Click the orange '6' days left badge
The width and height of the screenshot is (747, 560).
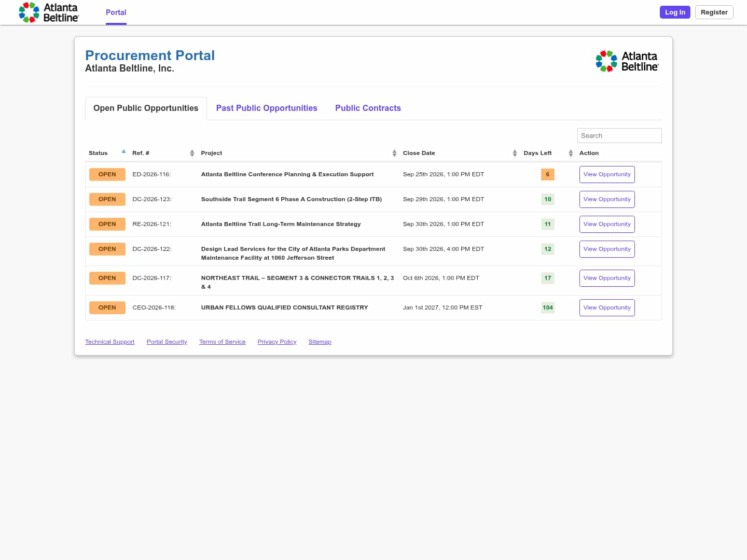548,175
